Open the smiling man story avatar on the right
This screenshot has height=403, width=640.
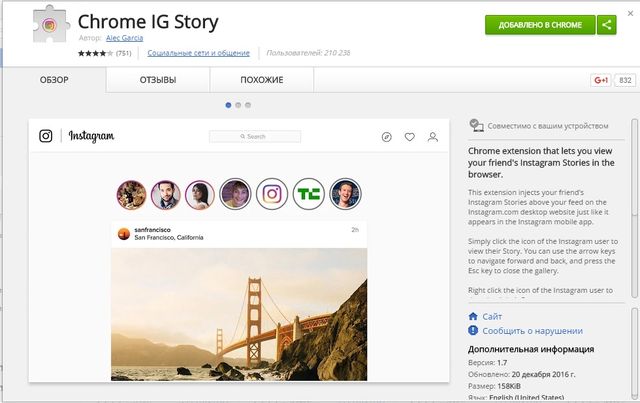tap(345, 194)
